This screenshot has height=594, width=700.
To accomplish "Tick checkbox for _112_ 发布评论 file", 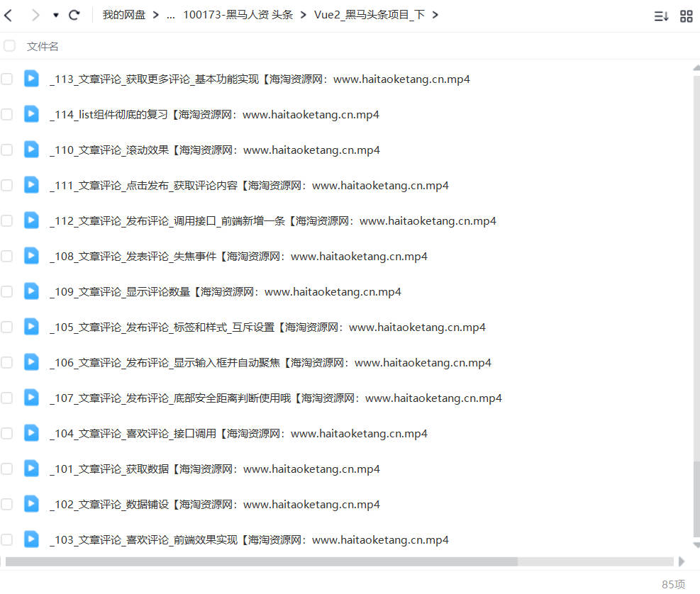I will [6, 220].
